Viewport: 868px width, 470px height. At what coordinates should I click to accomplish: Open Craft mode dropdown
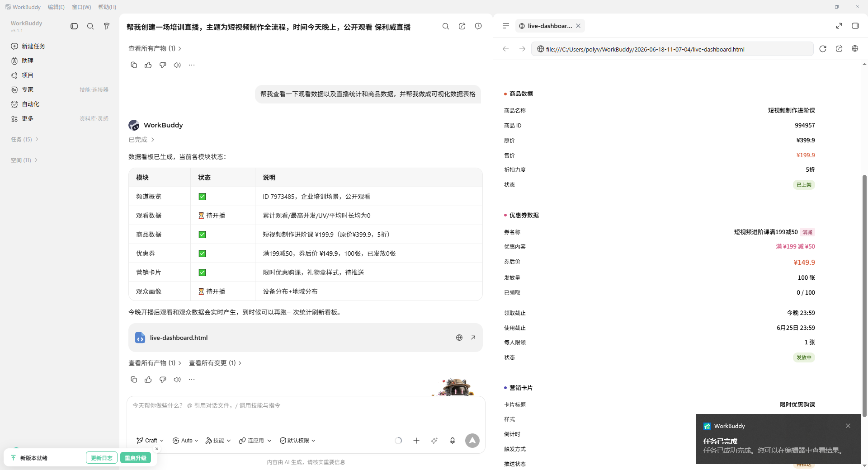[151, 441]
